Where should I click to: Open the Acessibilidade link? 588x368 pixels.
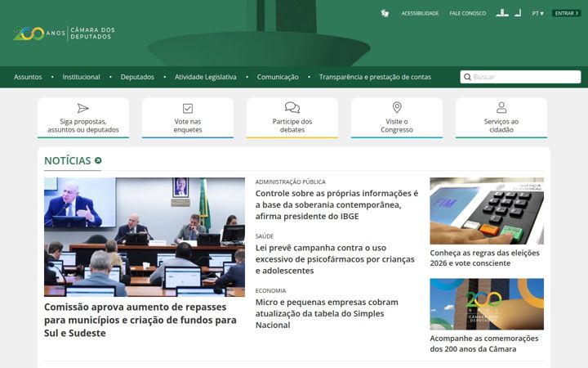[420, 13]
